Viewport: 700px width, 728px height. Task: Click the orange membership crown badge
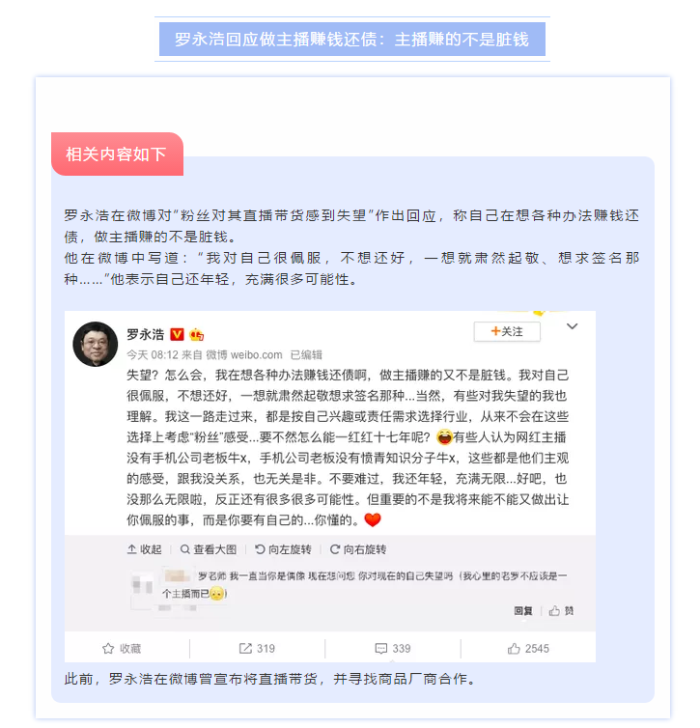196,334
